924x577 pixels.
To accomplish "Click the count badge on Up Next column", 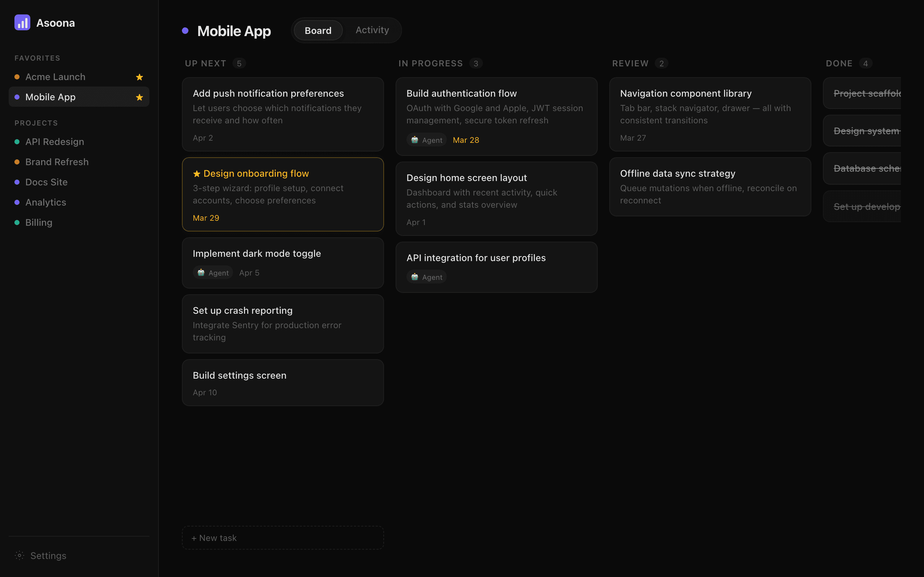I will point(239,63).
